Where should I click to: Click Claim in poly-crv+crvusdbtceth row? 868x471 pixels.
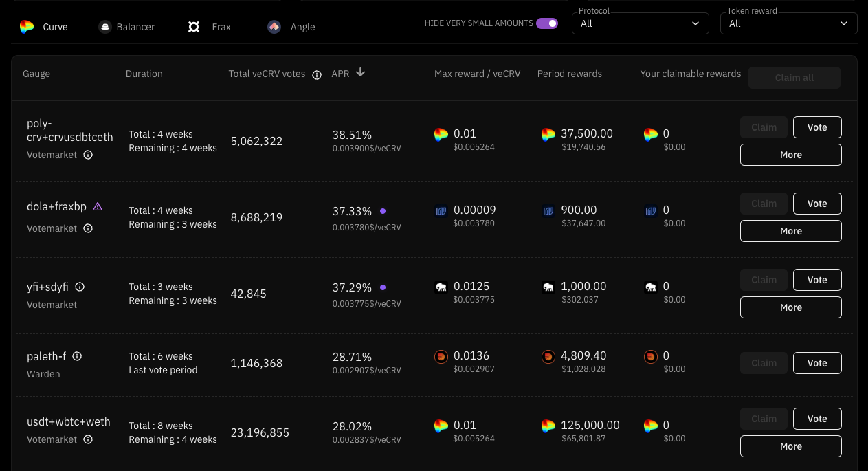pos(764,127)
